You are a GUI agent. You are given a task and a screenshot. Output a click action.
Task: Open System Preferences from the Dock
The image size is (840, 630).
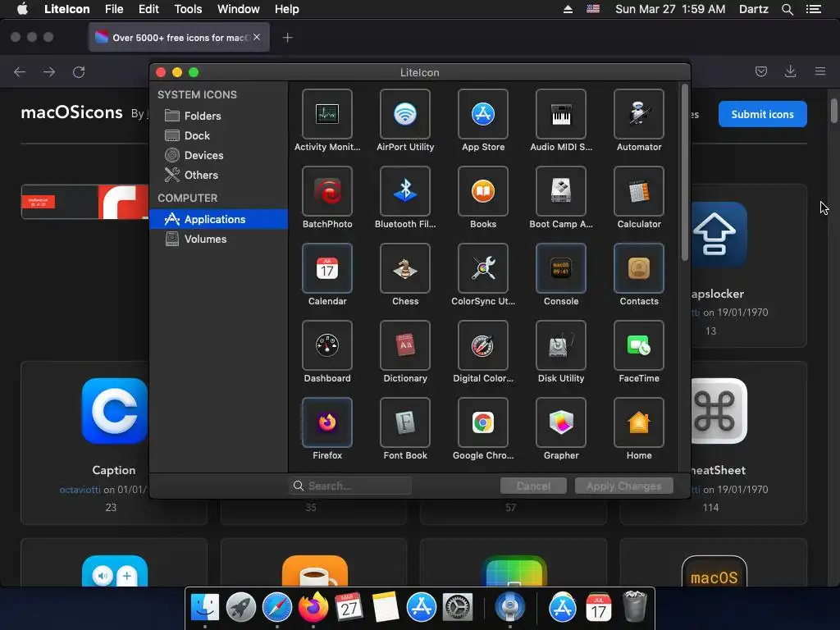click(457, 607)
